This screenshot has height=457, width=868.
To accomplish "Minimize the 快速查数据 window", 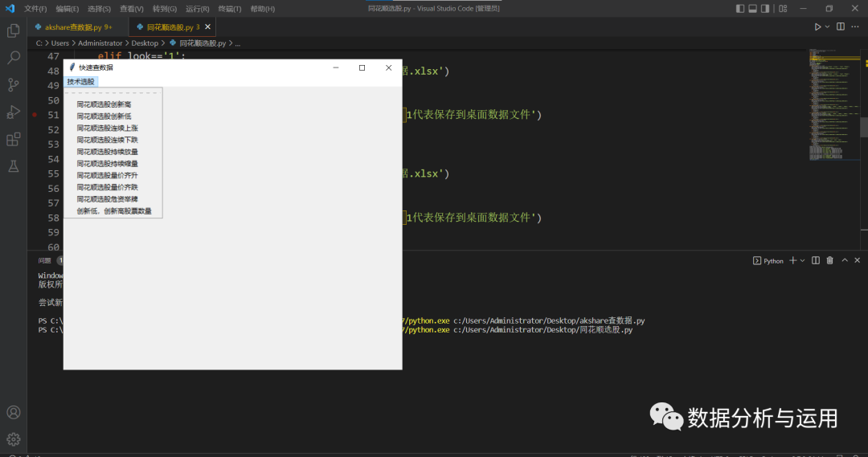I will (x=335, y=67).
